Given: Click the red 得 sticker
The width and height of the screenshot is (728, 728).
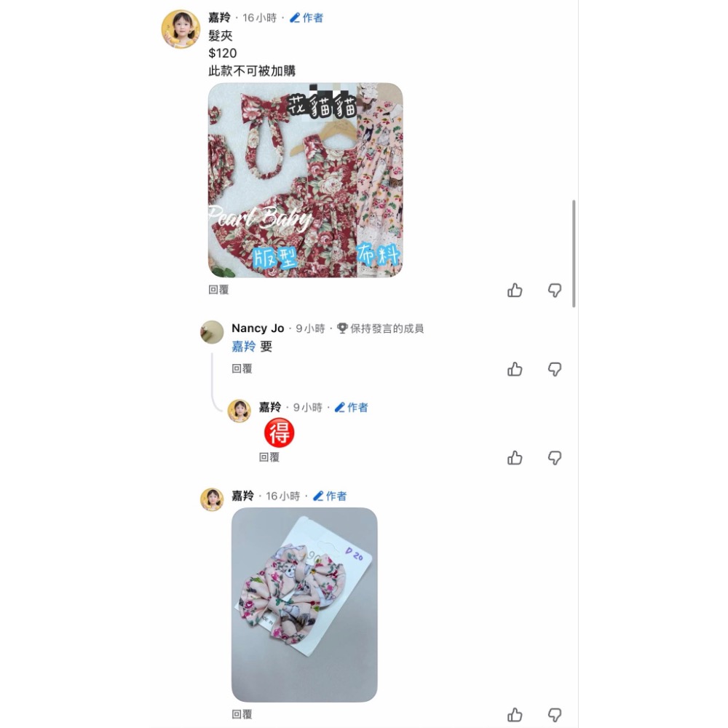Looking at the screenshot, I should [x=279, y=432].
